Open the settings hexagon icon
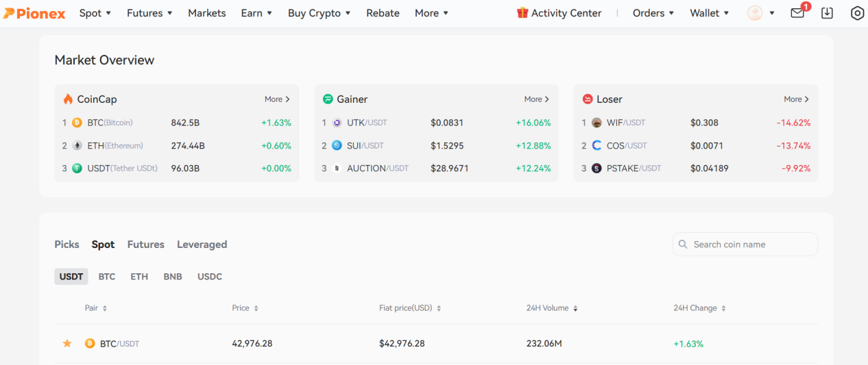The width and height of the screenshot is (868, 365). point(857,13)
